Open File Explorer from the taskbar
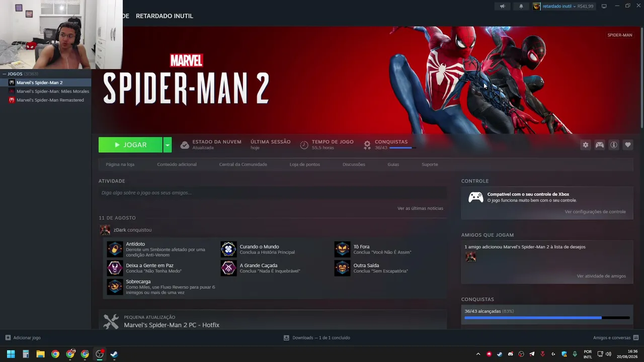The width and height of the screenshot is (644, 362). point(40,354)
